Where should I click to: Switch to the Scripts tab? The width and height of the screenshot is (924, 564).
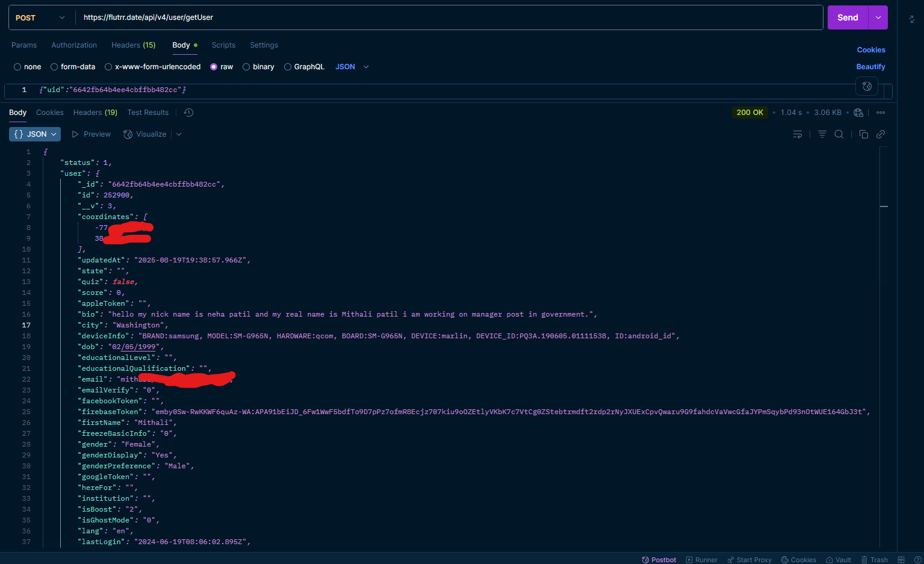(x=223, y=45)
